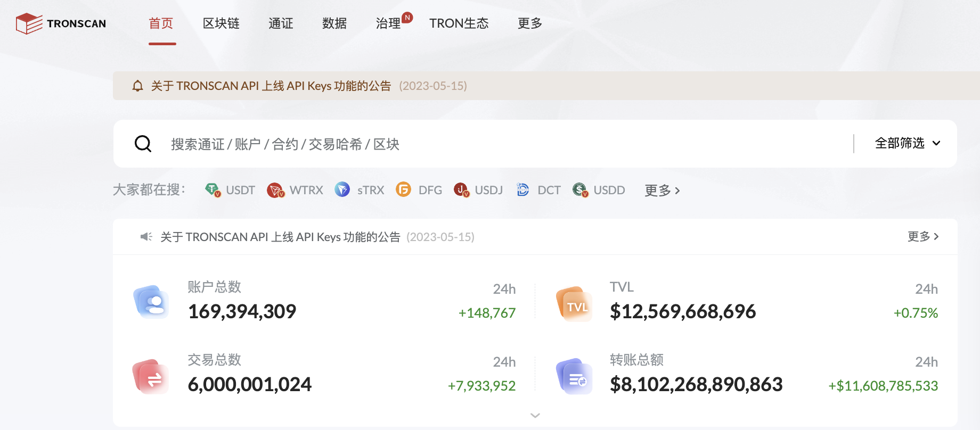Open the 治理 menu
The width and height of the screenshot is (980, 430).
388,23
